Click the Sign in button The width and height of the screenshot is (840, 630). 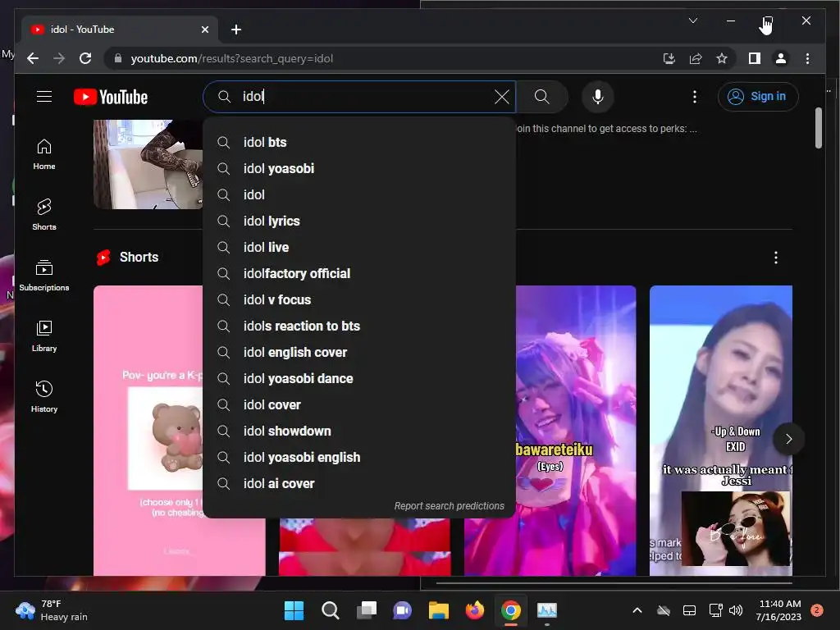[758, 97]
